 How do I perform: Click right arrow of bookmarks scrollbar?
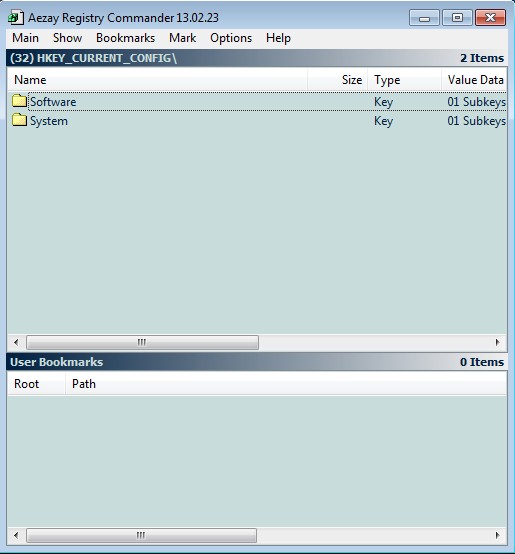coord(498,535)
